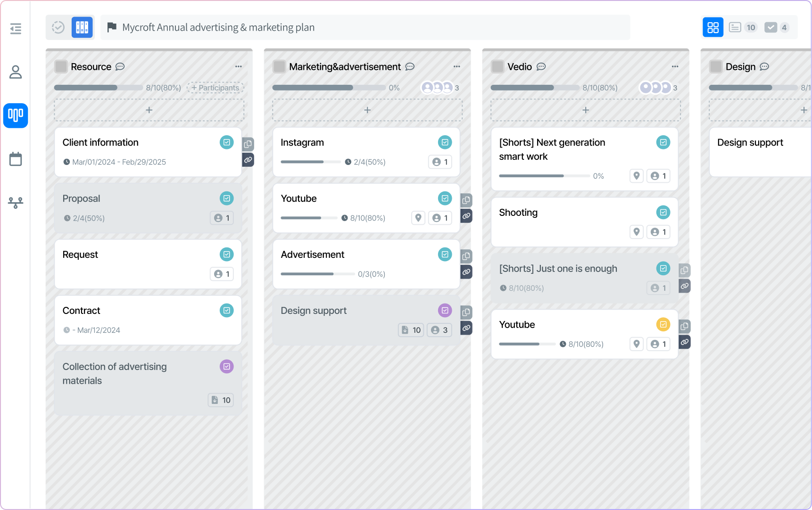Open the hierarchy diagram sidebar icon
Viewport: 812px width, 510px height.
point(16,203)
